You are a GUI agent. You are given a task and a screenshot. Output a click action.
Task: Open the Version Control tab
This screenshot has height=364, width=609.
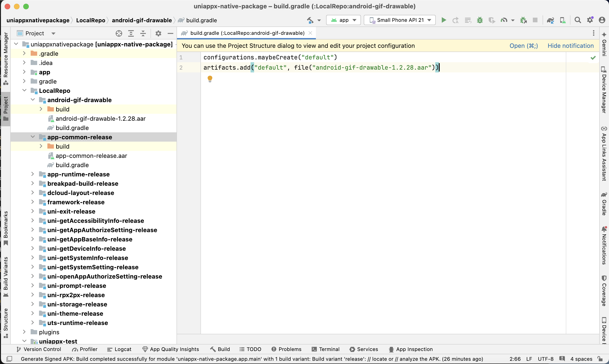39,349
